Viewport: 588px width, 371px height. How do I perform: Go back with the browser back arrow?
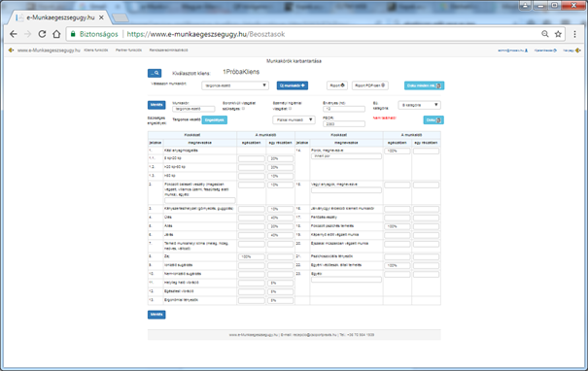pos(14,34)
